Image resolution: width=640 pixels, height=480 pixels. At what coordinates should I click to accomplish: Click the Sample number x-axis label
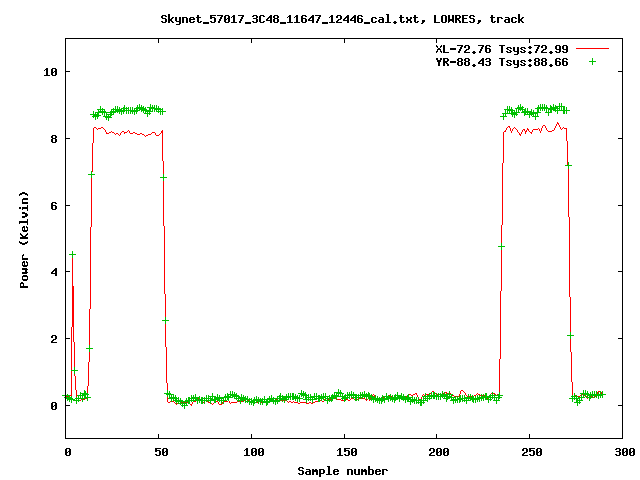[342, 471]
